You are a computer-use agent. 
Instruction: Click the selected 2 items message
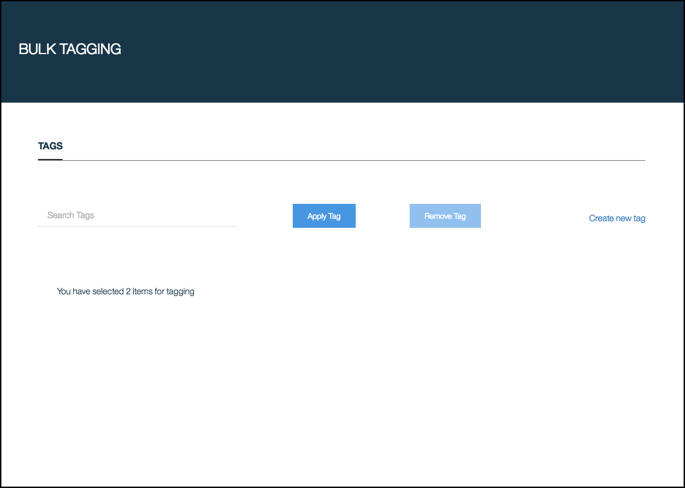[125, 292]
